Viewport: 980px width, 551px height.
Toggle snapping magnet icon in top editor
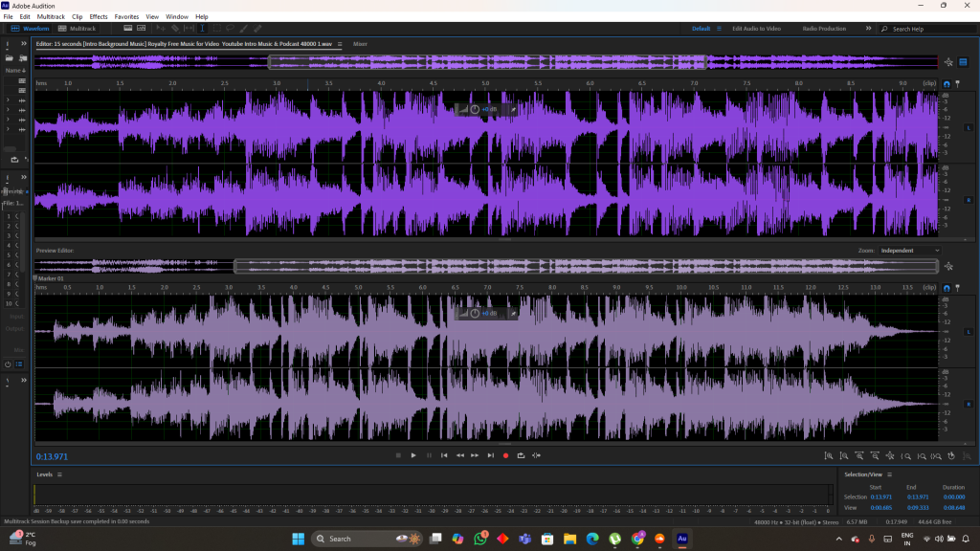(947, 84)
